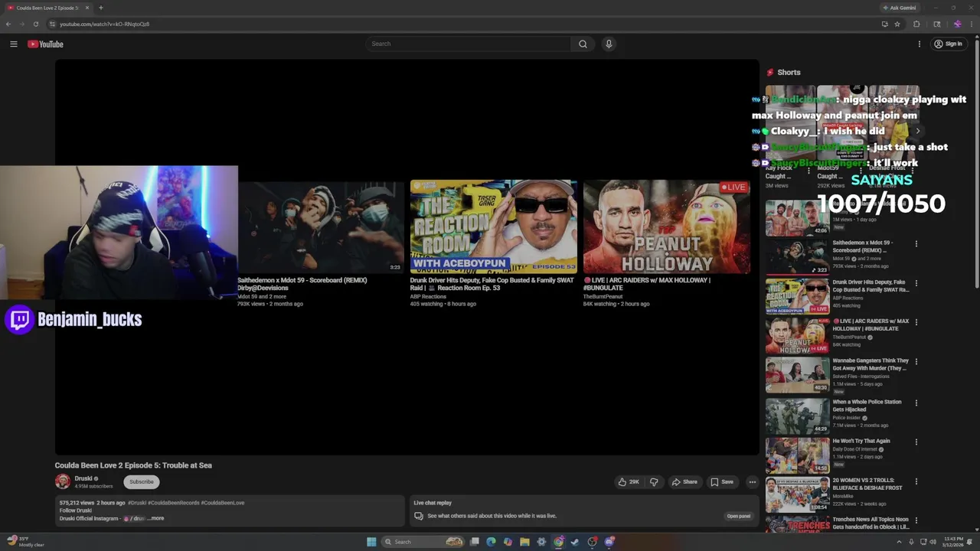Expand the description with ...more
980x551 pixels.
coord(156,518)
